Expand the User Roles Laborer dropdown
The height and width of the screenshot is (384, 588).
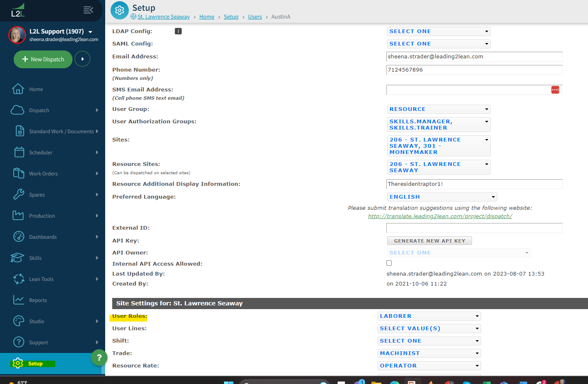click(429, 316)
